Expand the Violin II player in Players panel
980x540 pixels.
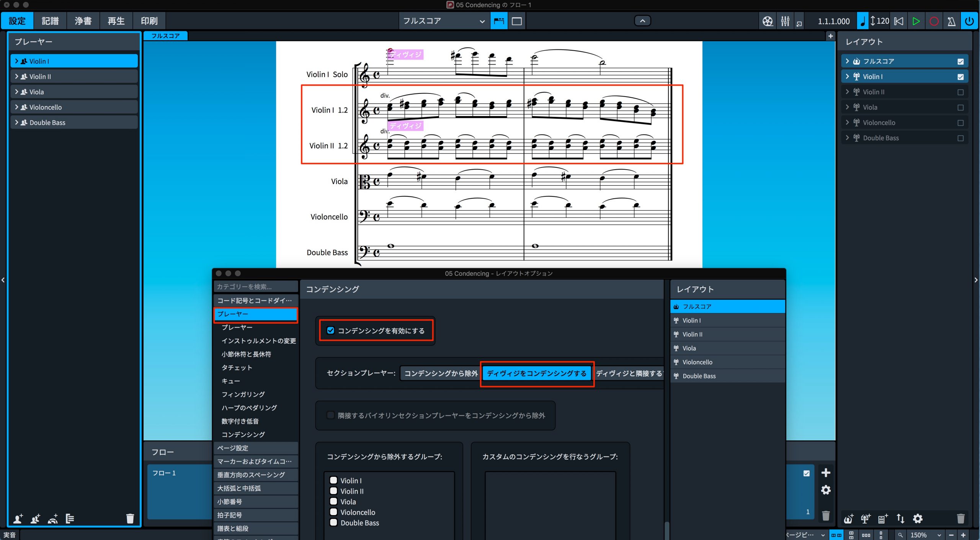tap(16, 76)
